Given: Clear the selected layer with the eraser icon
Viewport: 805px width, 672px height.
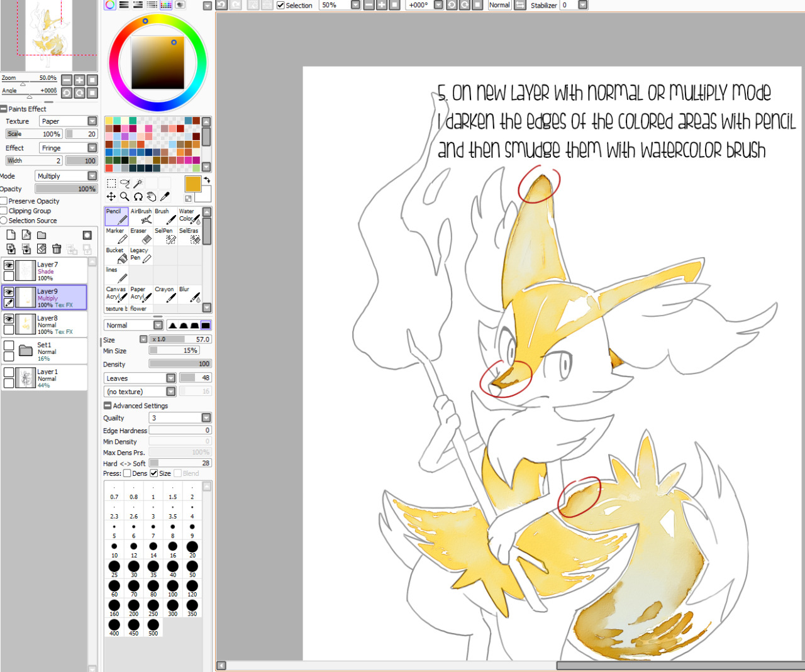Looking at the screenshot, I should [42, 249].
